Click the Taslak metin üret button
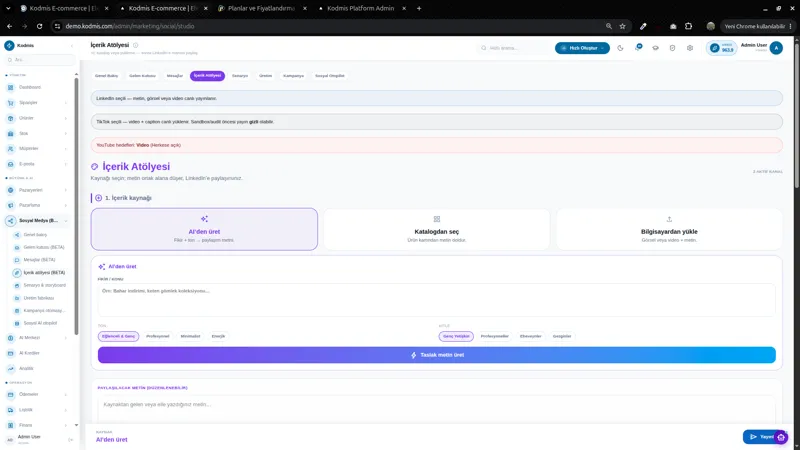Image resolution: width=800 pixels, height=450 pixels. 437,355
